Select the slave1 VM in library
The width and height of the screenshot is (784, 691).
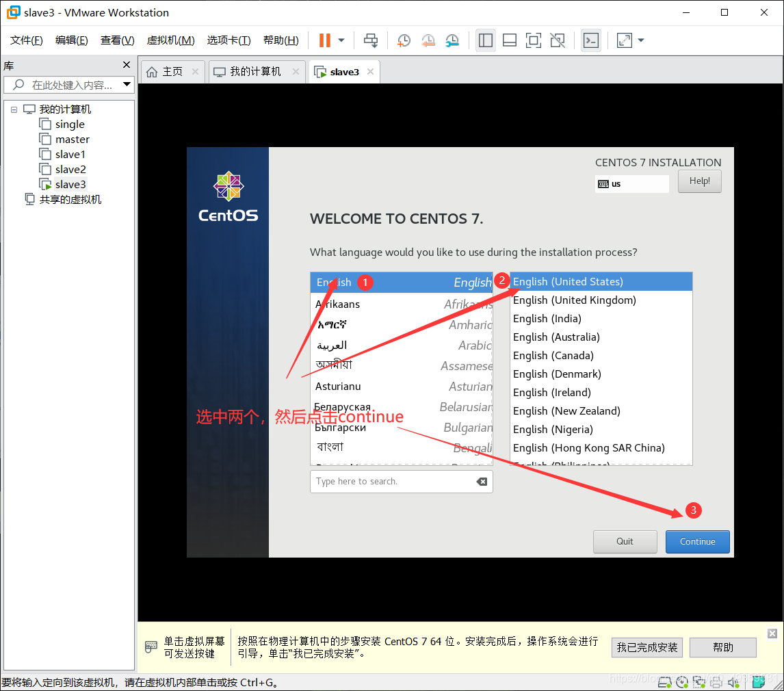70,154
